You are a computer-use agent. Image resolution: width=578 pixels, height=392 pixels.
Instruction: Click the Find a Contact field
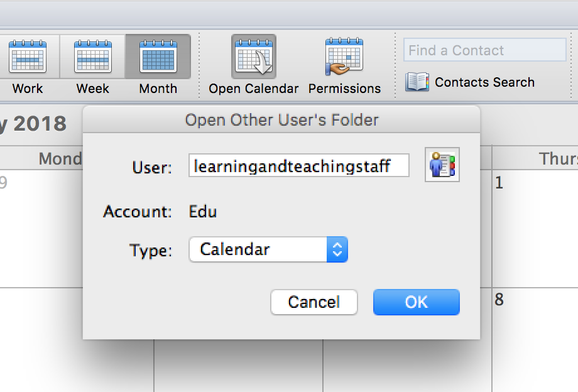[x=485, y=50]
